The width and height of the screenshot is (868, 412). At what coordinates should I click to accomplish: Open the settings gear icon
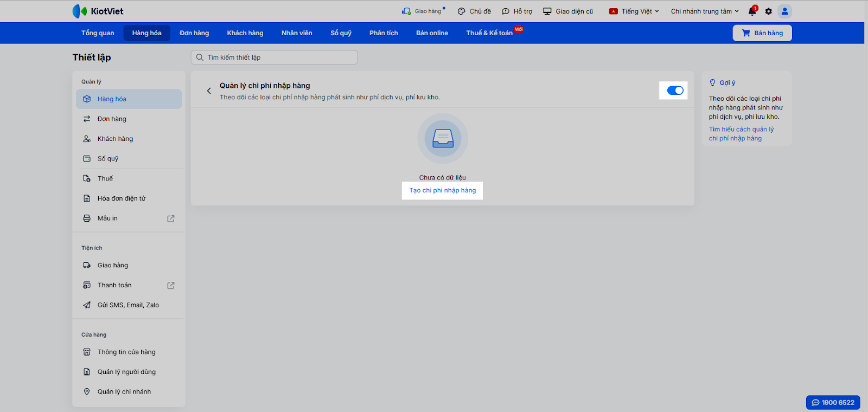coord(768,11)
